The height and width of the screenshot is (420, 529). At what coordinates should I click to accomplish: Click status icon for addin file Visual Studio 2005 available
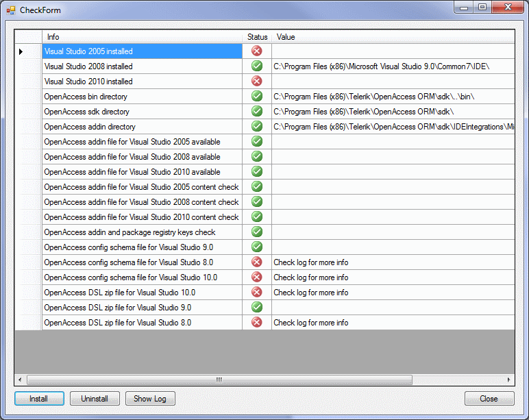point(257,141)
